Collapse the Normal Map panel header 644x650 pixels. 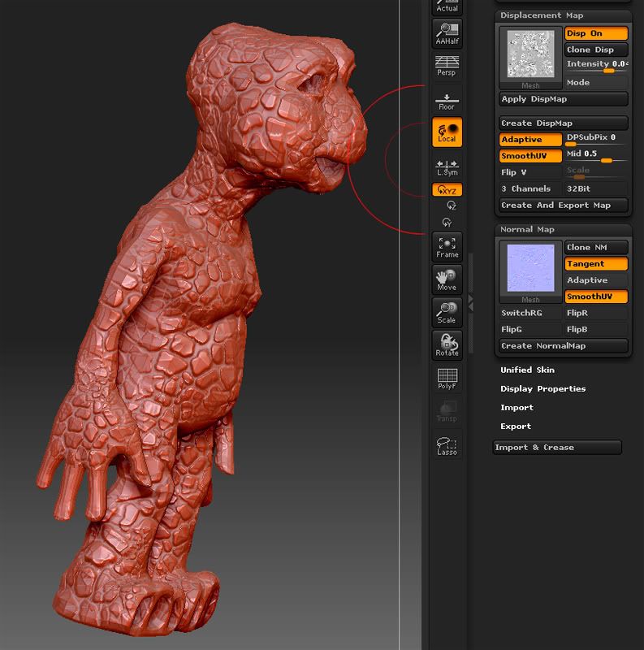[527, 229]
